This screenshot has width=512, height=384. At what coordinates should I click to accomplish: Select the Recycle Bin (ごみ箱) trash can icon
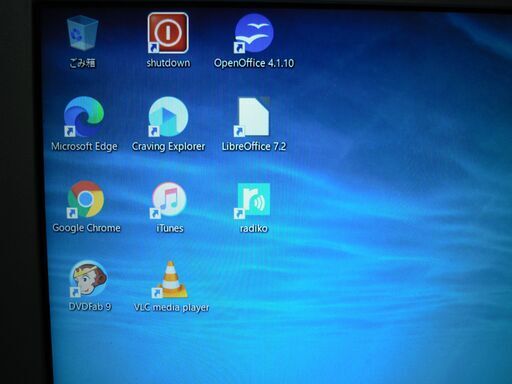[x=83, y=33]
